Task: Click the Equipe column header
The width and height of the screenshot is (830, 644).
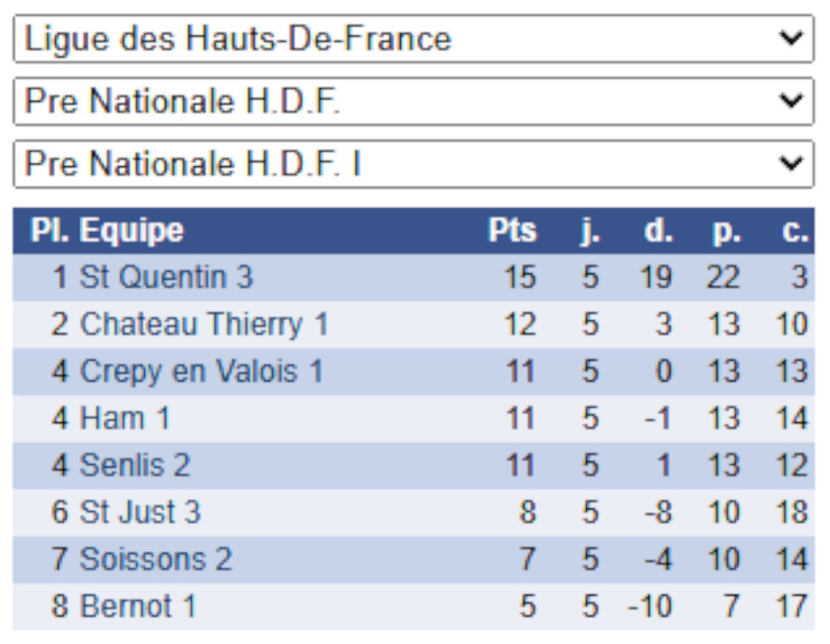Action: (131, 231)
